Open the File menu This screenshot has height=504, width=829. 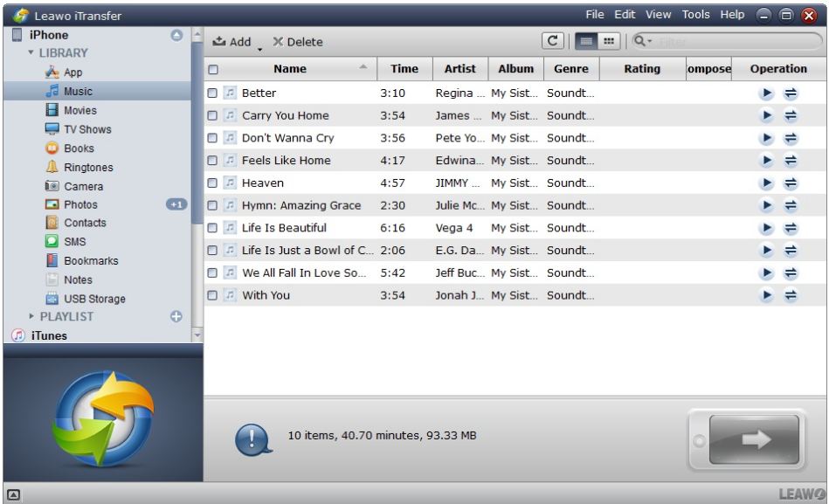pos(595,15)
